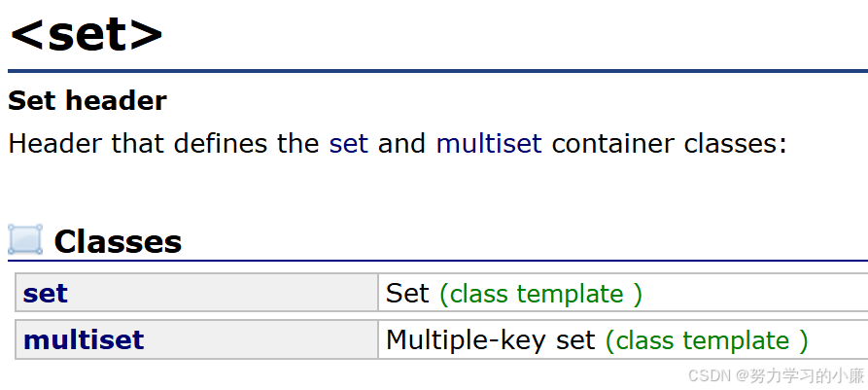Click the "Classes" section heading text

118,242
